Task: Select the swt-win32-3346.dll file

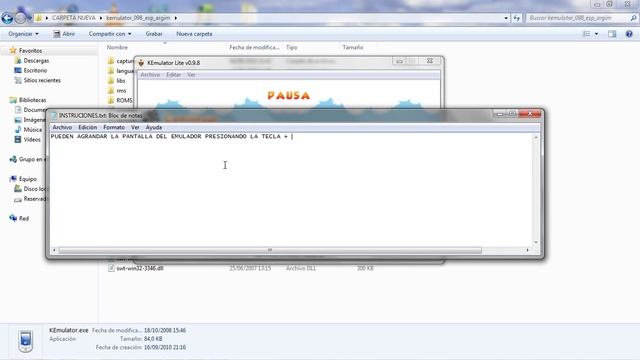Action: [140, 268]
